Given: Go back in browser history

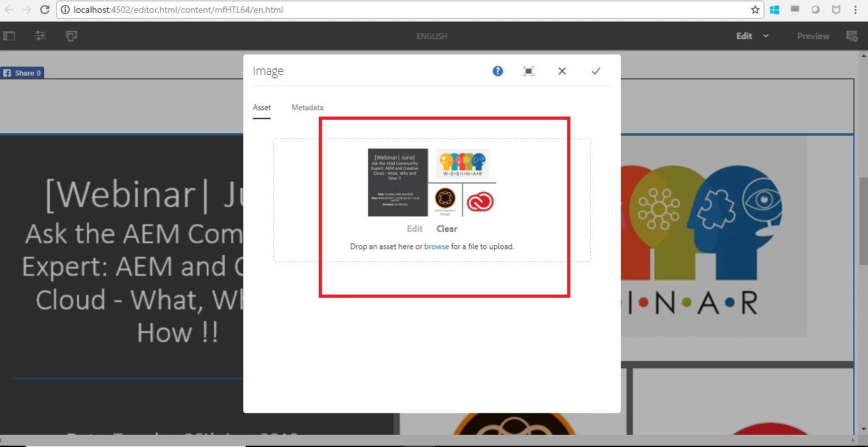Looking at the screenshot, I should 9,10.
